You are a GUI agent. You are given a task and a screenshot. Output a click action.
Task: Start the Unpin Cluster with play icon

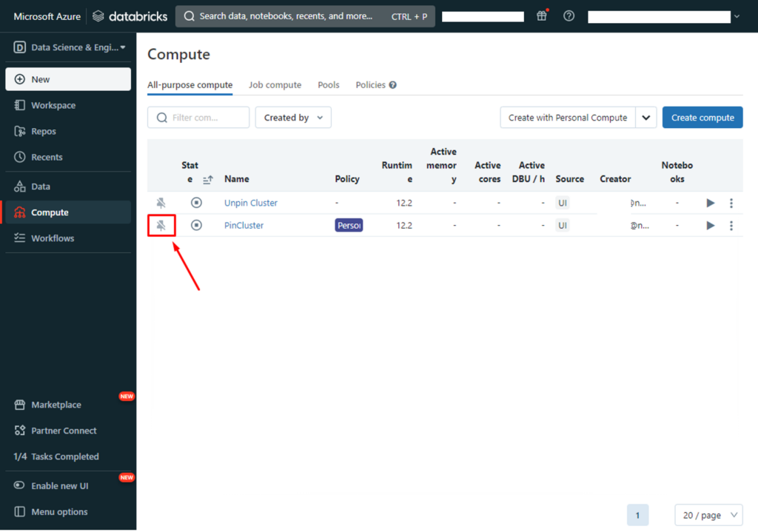pyautogui.click(x=711, y=203)
